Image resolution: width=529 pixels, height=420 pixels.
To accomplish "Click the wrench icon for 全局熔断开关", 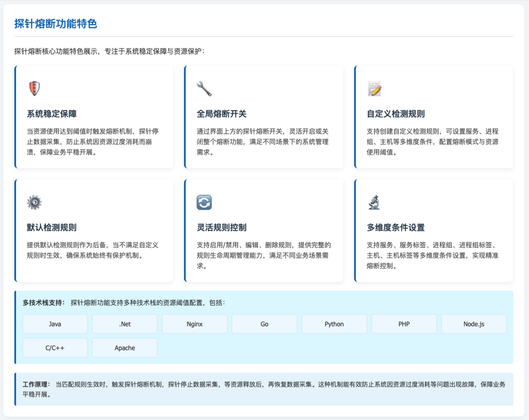I will pos(204,89).
